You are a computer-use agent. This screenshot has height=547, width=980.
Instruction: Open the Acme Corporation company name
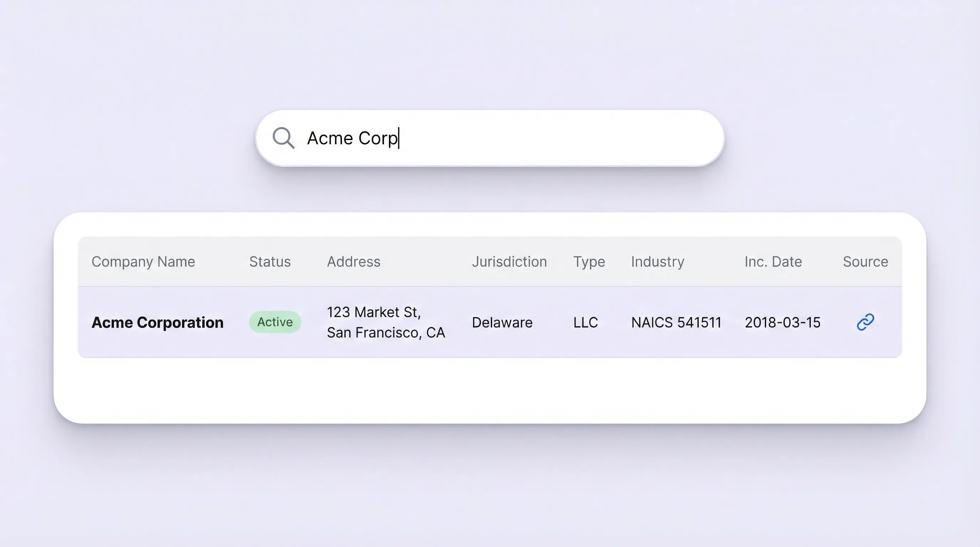pyautogui.click(x=157, y=323)
